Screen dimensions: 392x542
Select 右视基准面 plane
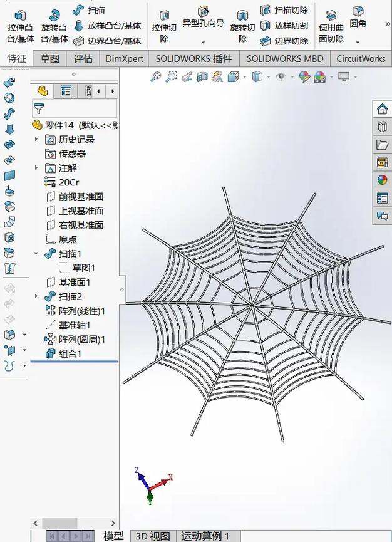click(75, 225)
